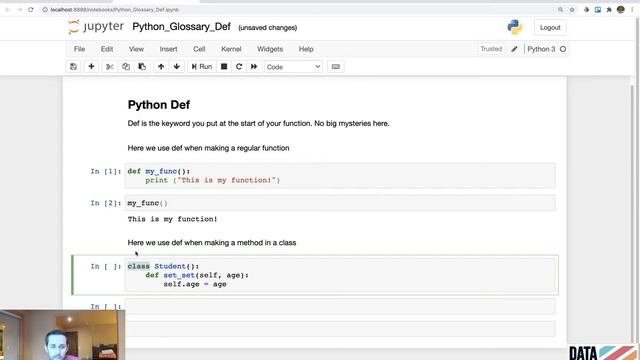The width and height of the screenshot is (640, 360).
Task: Open the Cell menu
Action: point(199,49)
